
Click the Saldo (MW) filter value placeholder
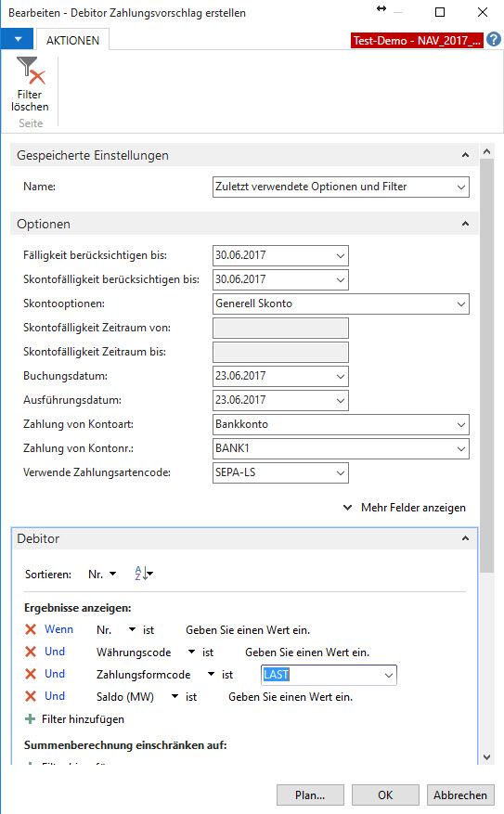pos(291,697)
